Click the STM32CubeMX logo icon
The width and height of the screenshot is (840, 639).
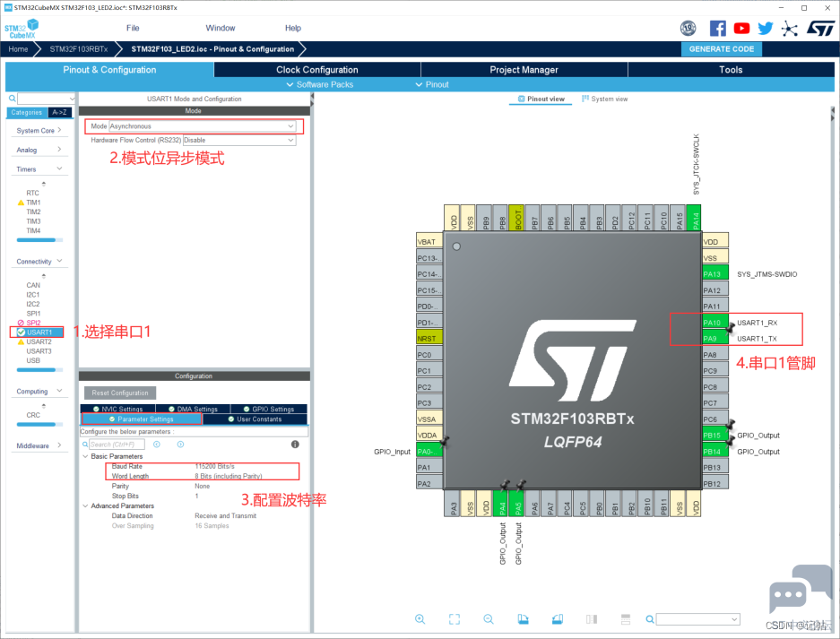click(x=22, y=29)
